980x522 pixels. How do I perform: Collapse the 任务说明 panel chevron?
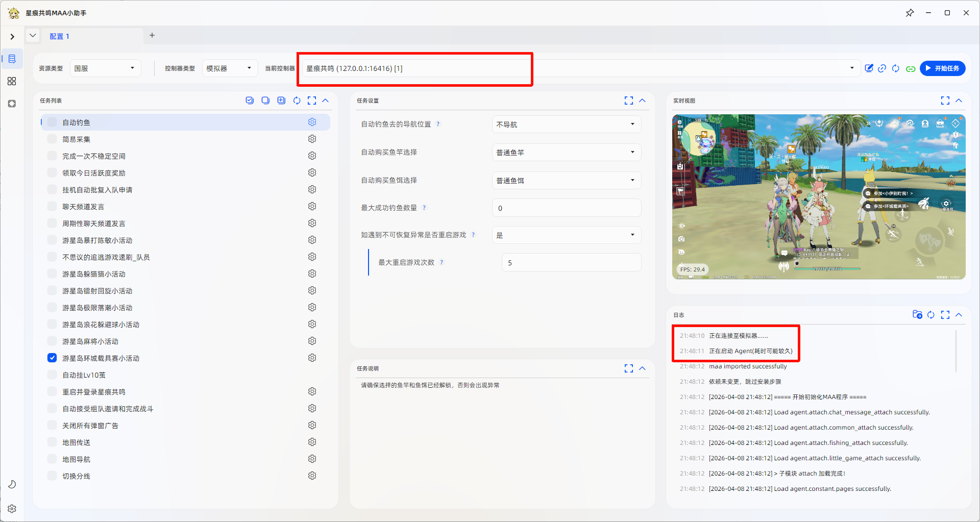pyautogui.click(x=643, y=368)
